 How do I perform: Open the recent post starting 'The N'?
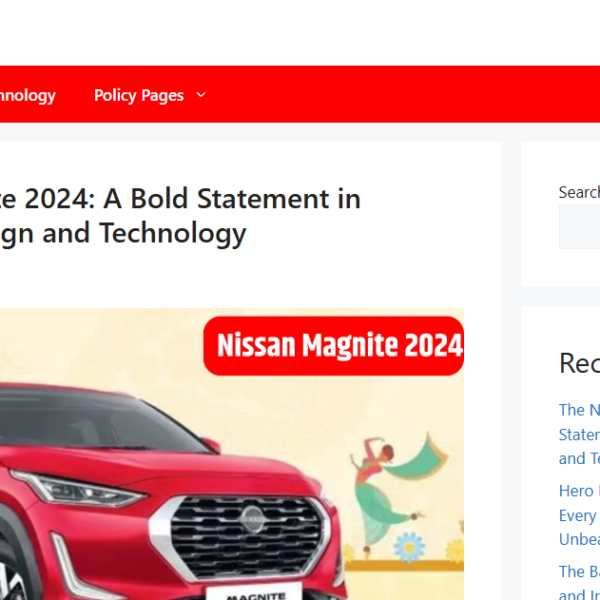pyautogui.click(x=579, y=434)
